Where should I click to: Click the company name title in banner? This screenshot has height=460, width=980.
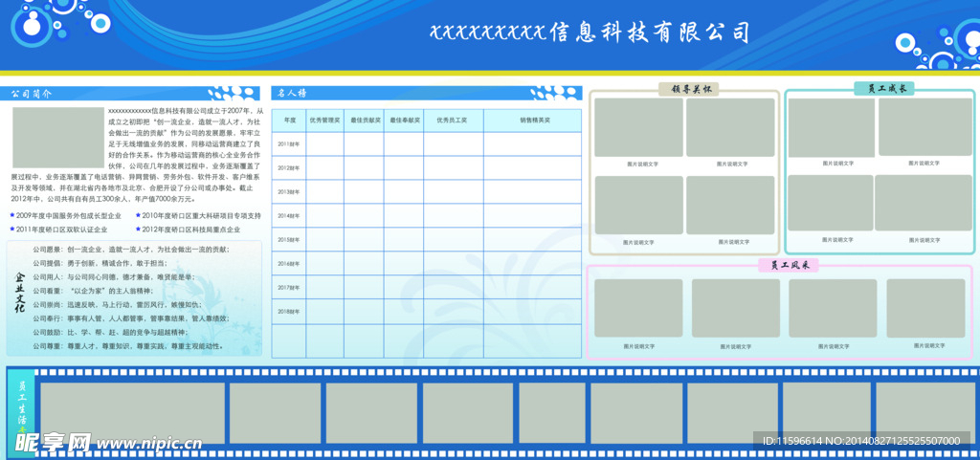click(x=590, y=33)
